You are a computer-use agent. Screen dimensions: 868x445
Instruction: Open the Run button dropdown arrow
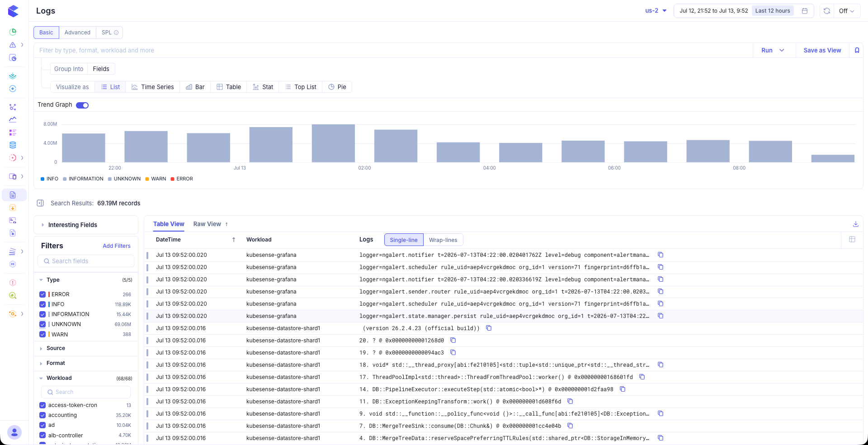pyautogui.click(x=782, y=50)
